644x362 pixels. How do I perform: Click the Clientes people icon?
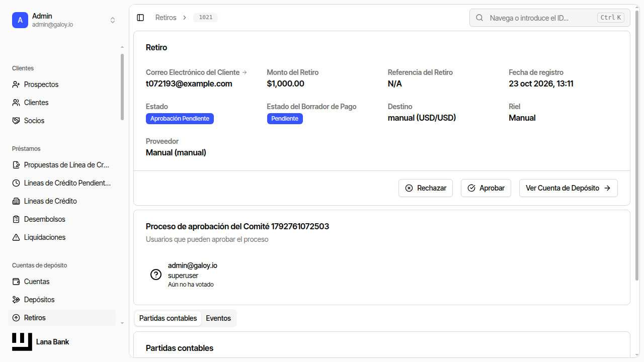coord(16,103)
